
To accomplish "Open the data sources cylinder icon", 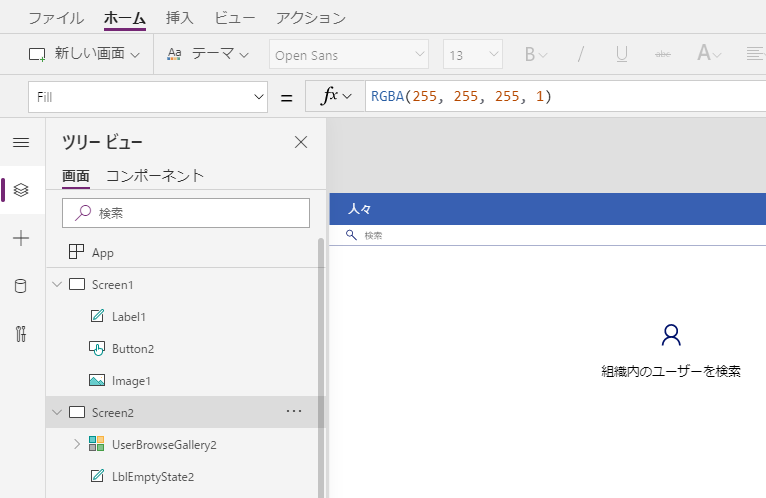I will 21,286.
